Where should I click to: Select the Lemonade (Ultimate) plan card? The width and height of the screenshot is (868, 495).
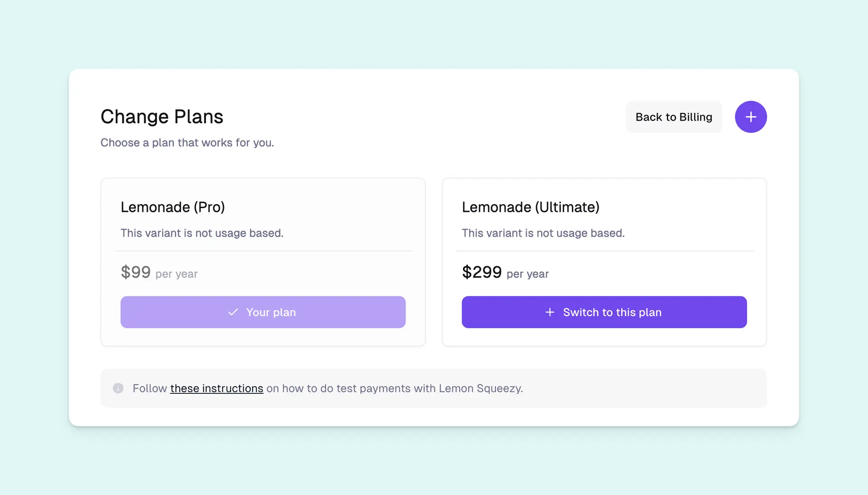click(x=604, y=261)
